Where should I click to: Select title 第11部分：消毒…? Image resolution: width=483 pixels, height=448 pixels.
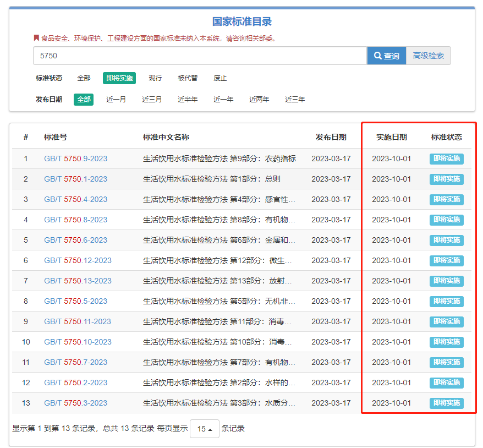261,321
